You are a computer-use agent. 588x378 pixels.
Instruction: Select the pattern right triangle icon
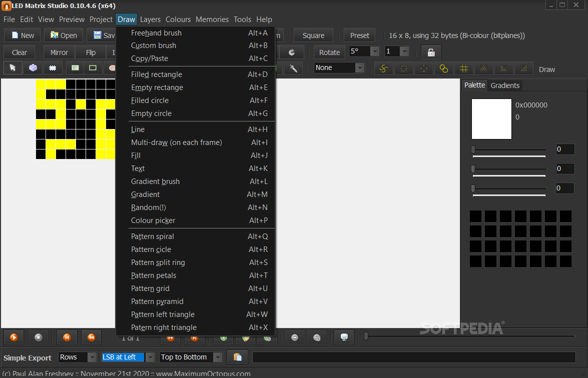click(524, 68)
